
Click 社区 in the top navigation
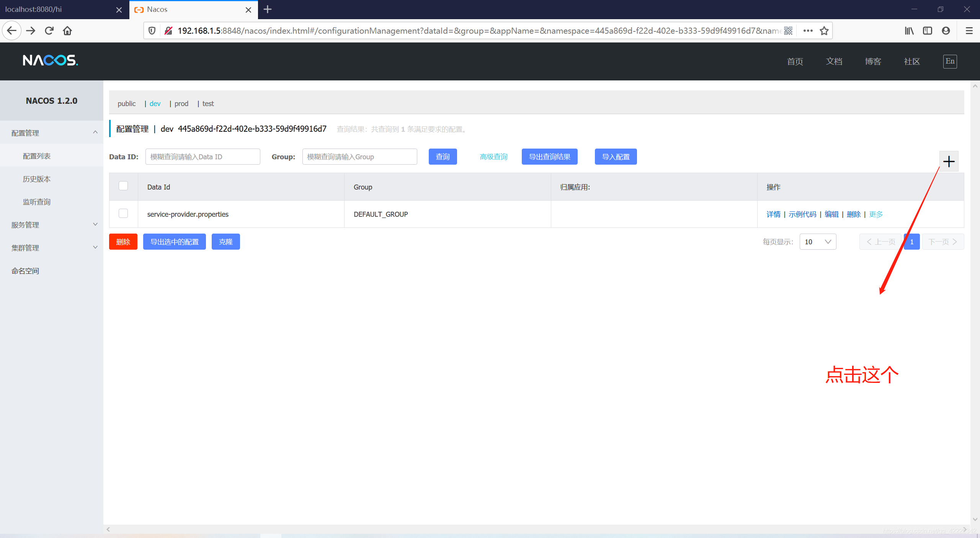pyautogui.click(x=912, y=61)
